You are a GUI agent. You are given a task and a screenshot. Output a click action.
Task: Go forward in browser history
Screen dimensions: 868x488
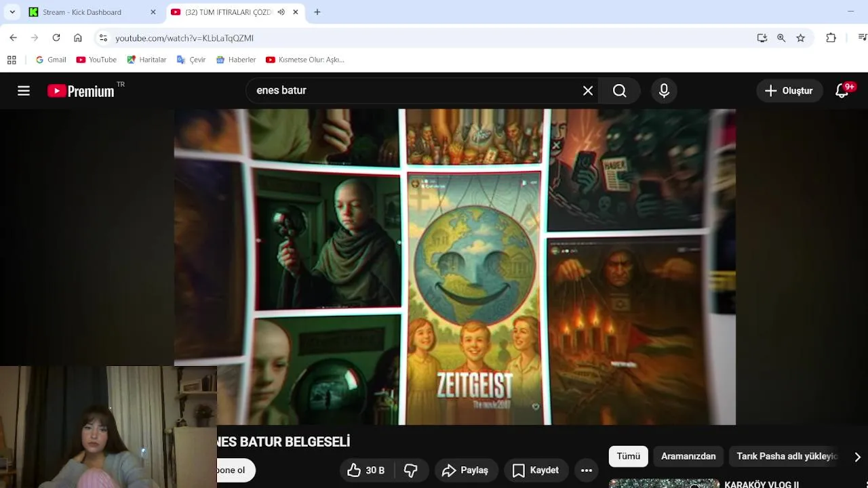click(35, 38)
